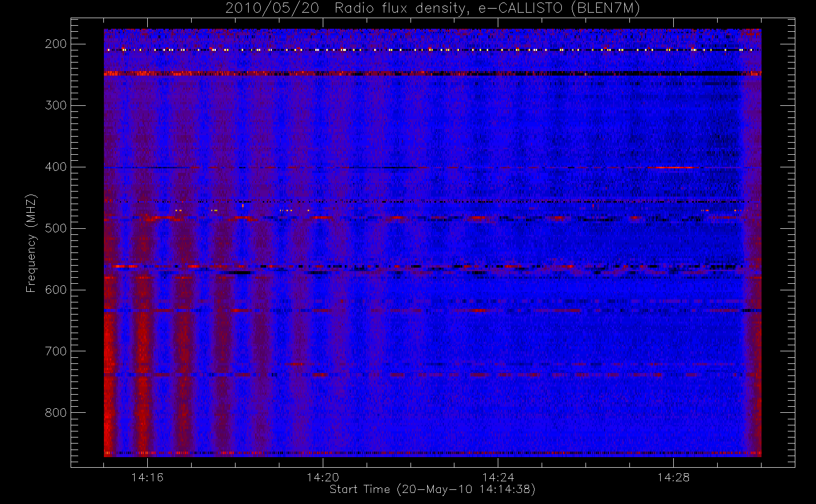The height and width of the screenshot is (504, 816).
Task: Click the 'Start Time (20-May-10 14:14:38)' axis label
Action: pyautogui.click(x=433, y=489)
